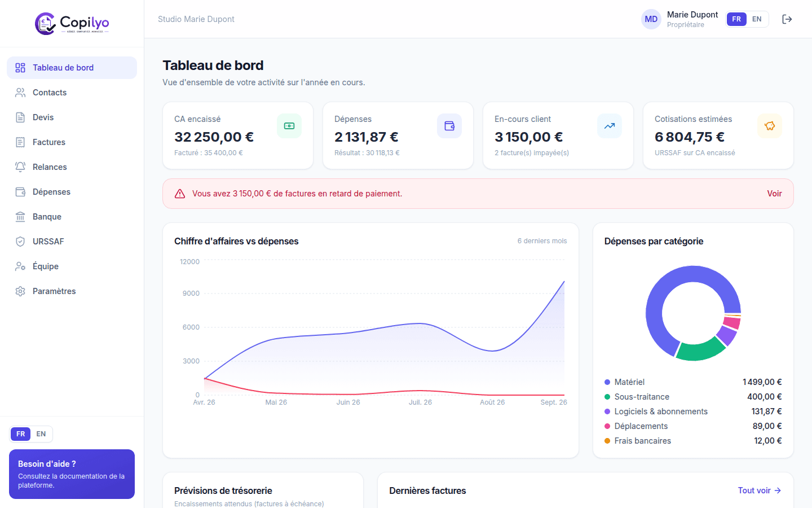The image size is (812, 508).
Task: Click the Cotisations estimées card
Action: pos(718,135)
